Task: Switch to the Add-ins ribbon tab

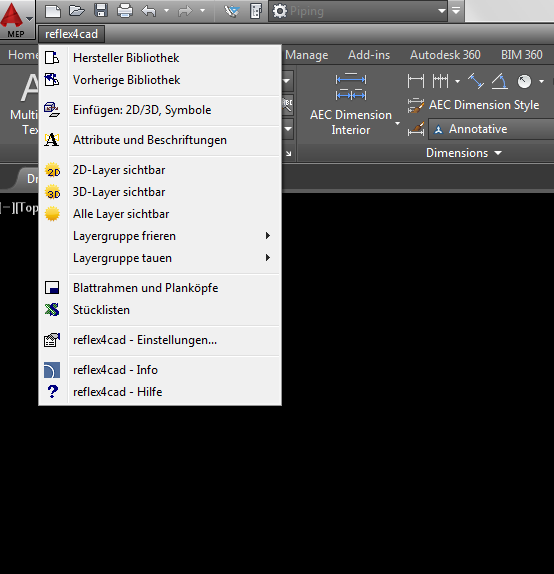Action: (x=369, y=55)
